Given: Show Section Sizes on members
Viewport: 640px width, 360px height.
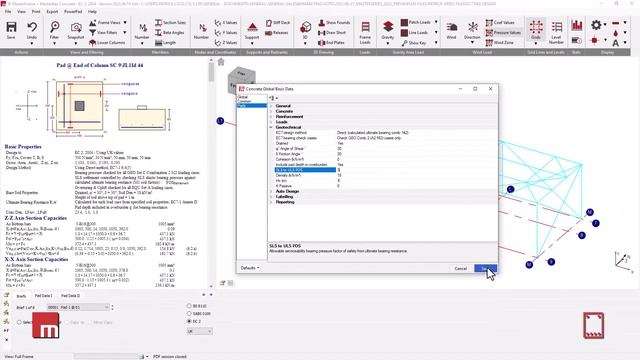Looking at the screenshot, I should pos(170,22).
